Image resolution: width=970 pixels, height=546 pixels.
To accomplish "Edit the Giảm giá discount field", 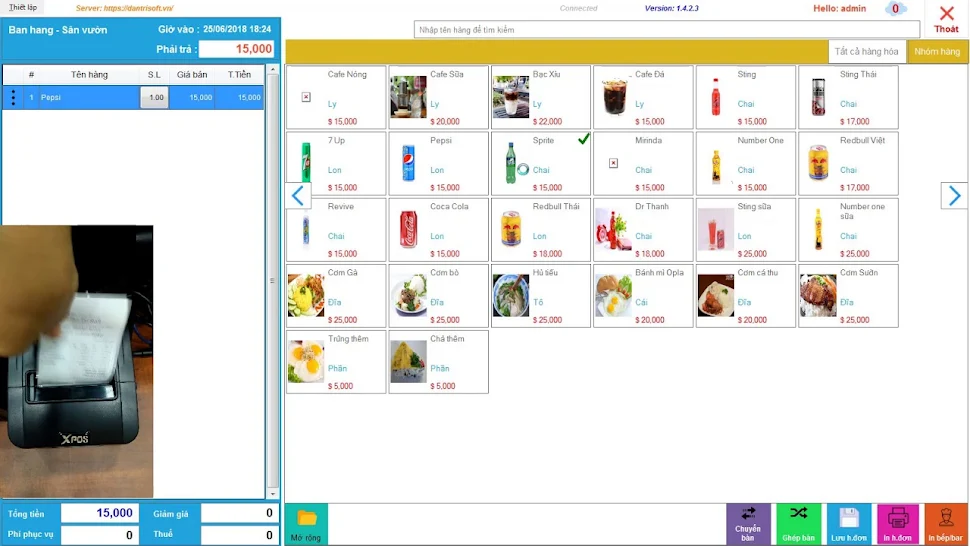I will (x=238, y=513).
